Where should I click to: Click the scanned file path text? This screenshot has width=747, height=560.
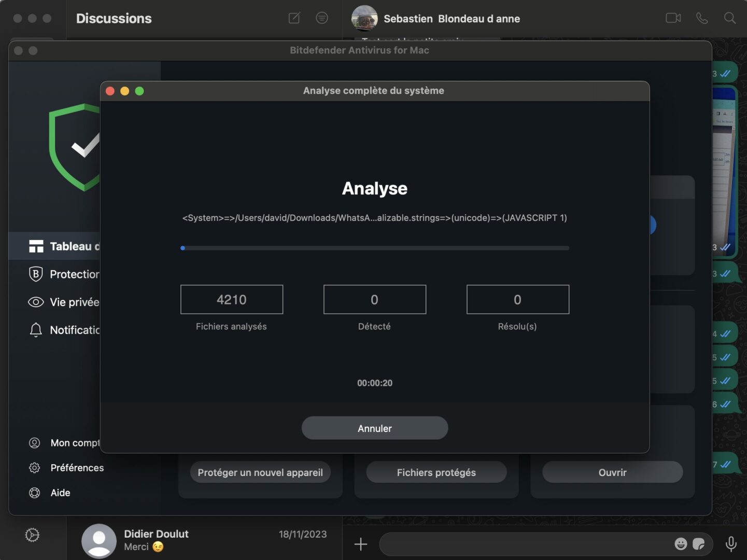click(x=375, y=218)
